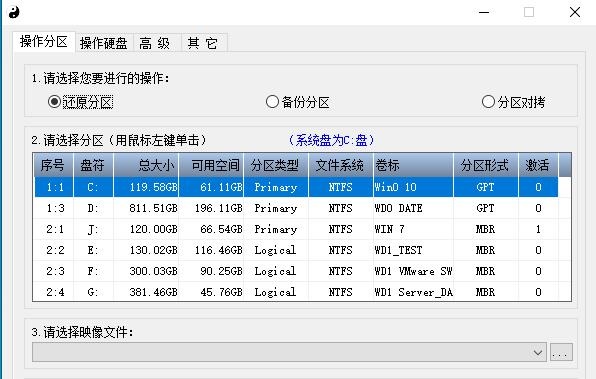Viewport: 596px width, 379px height.
Task: Select partition row 2:1
Action: point(296,229)
